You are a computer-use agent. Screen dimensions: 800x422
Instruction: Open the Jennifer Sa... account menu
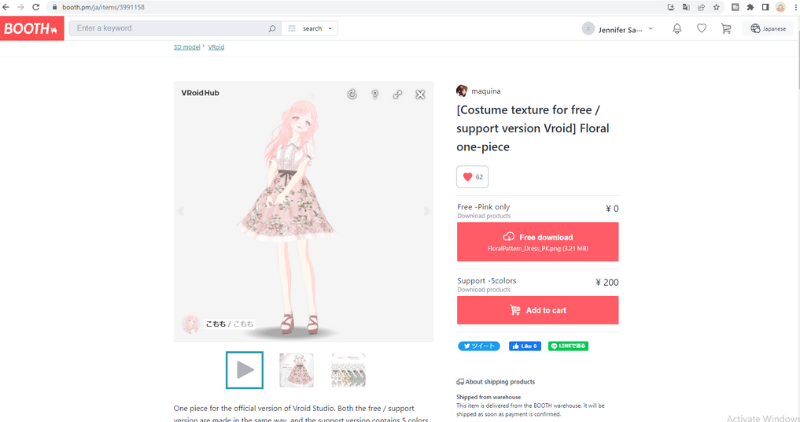[x=617, y=29]
